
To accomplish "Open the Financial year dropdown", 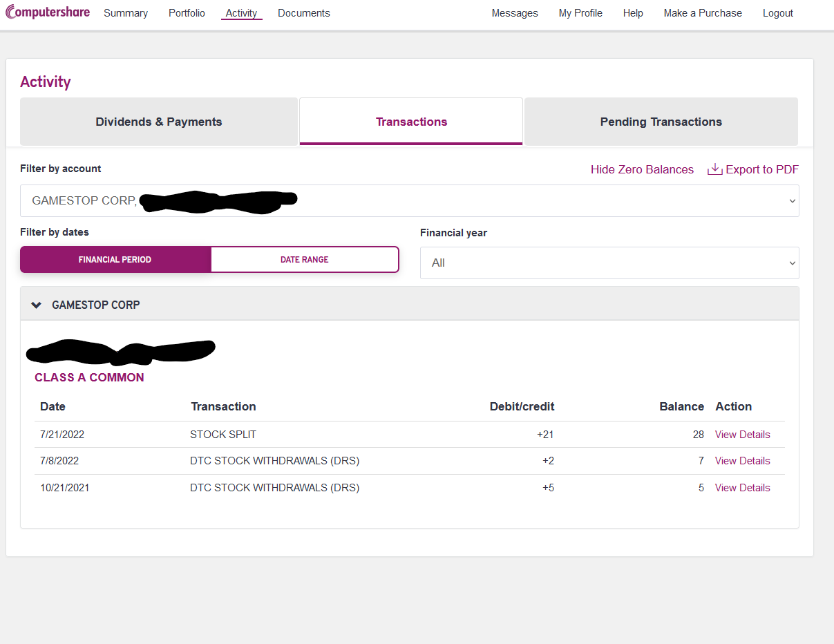I will tap(609, 263).
